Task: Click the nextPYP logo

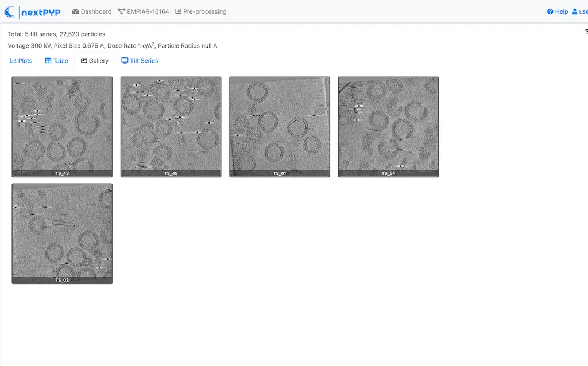Action: (32, 11)
